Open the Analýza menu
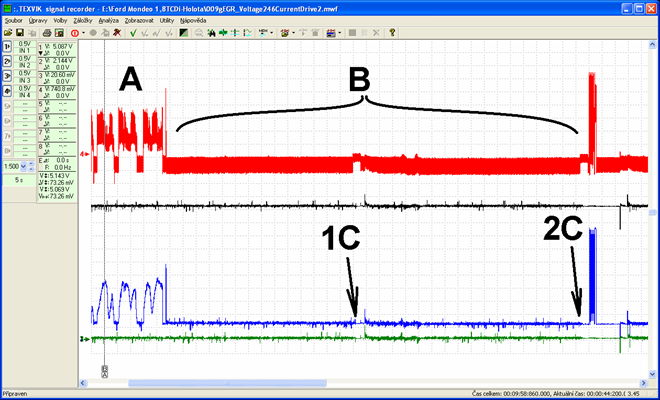Viewport: 660px width, 400px height. 108,20
